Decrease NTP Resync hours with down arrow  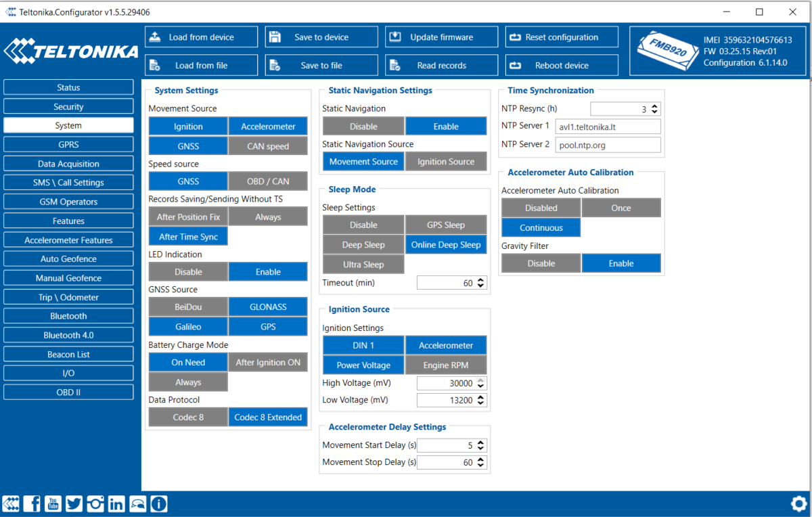pos(655,112)
